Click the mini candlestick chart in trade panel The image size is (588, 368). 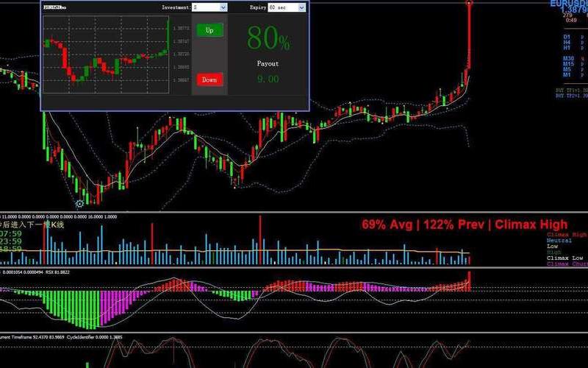pyautogui.click(x=106, y=54)
